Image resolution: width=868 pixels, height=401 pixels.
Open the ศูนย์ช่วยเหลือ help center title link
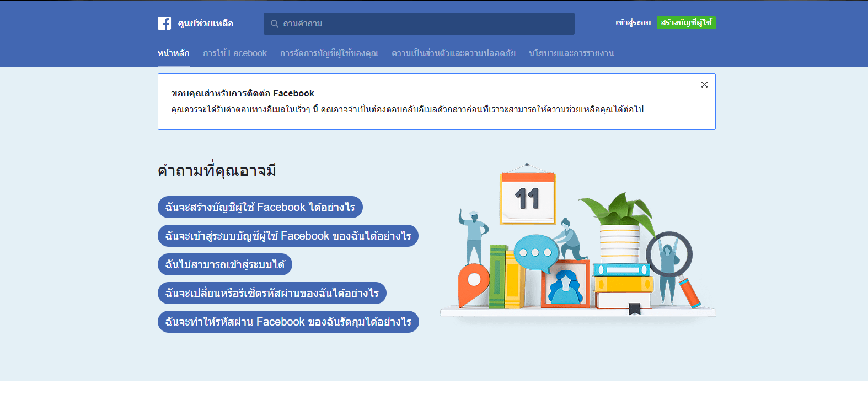tap(206, 24)
